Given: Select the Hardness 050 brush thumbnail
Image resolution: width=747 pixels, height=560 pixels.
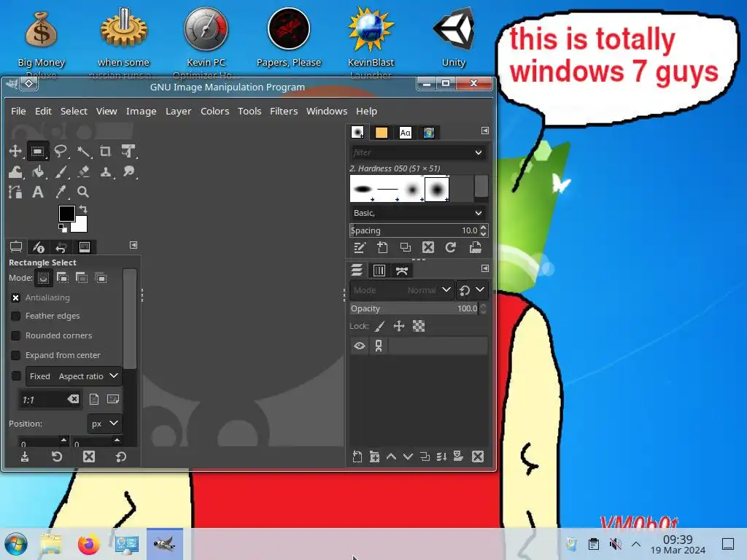Looking at the screenshot, I should (x=436, y=189).
